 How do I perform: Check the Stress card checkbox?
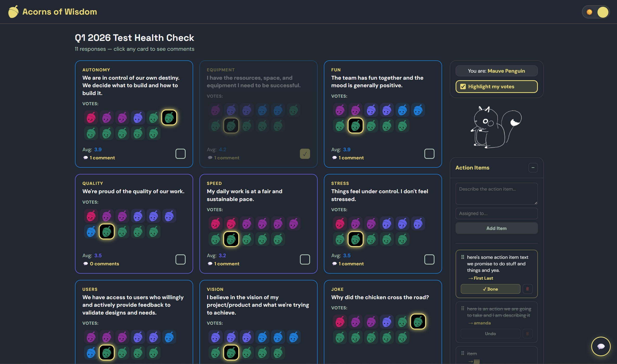point(429,259)
